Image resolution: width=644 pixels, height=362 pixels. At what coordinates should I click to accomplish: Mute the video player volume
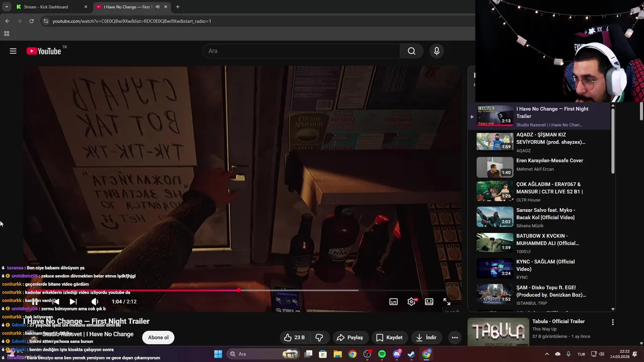pyautogui.click(x=95, y=302)
